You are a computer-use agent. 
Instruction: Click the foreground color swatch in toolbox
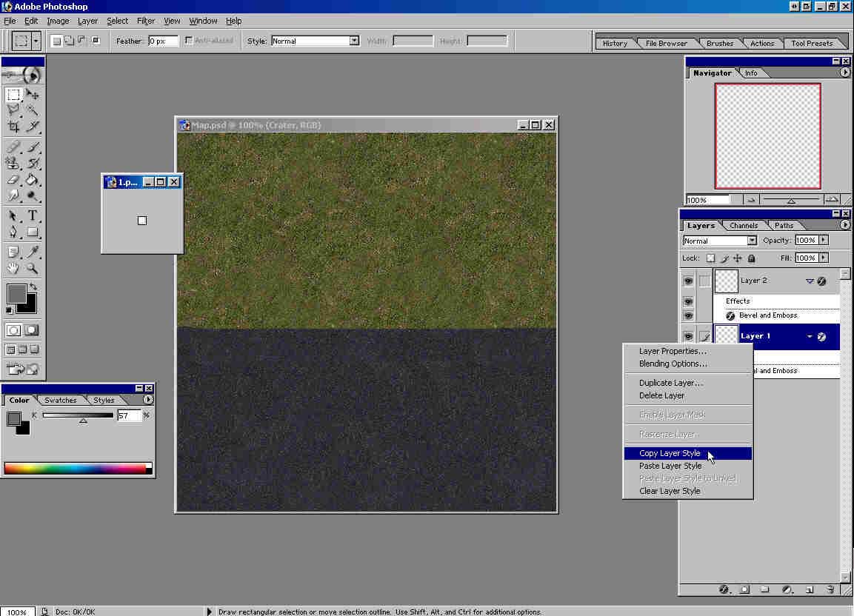coord(16,294)
